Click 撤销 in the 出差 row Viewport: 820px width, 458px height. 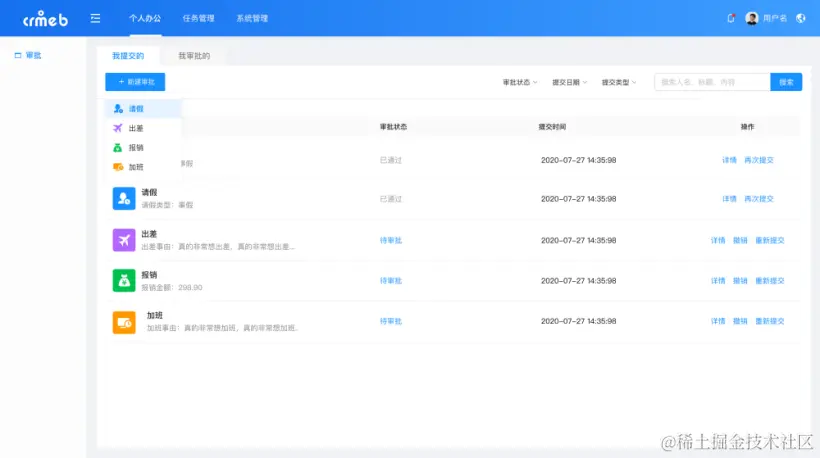tap(740, 241)
